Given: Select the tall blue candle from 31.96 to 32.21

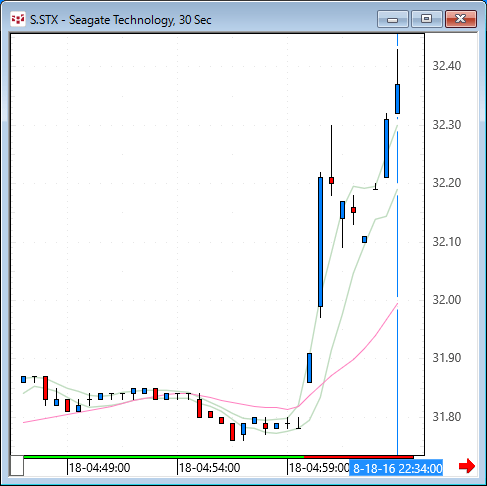Looking at the screenshot, I should click(320, 242).
